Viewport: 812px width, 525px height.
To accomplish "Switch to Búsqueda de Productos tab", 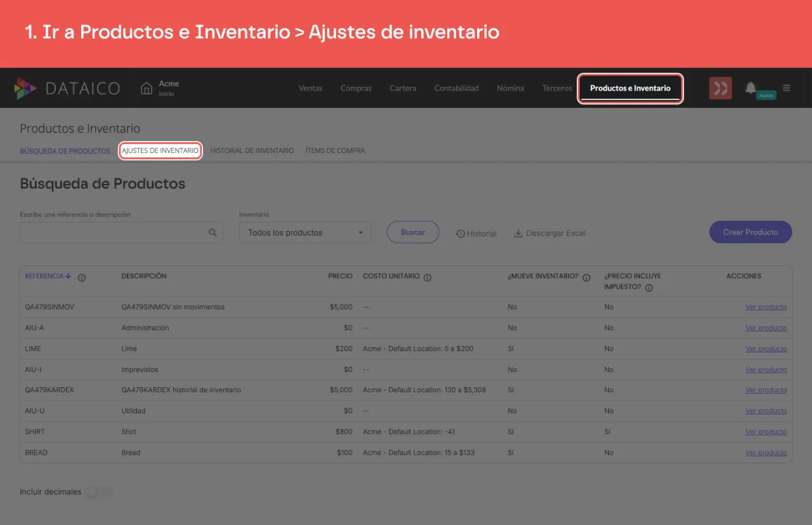I will coord(65,151).
